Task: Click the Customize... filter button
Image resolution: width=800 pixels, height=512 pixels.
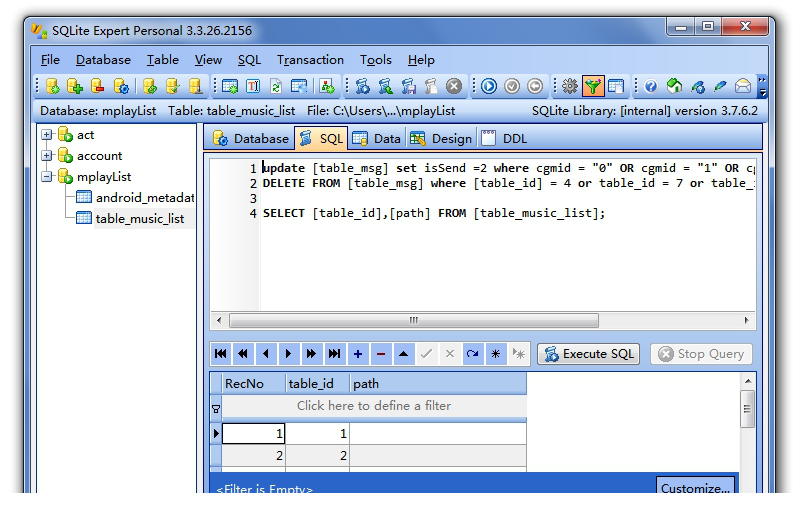Action: 695,487
